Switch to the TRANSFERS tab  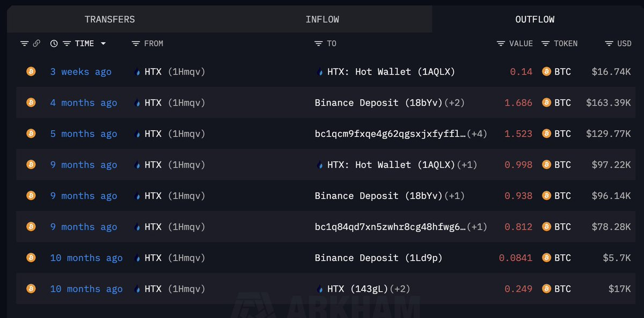(x=109, y=19)
